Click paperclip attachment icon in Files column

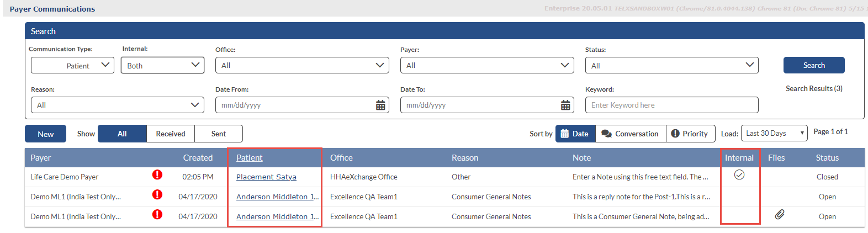[780, 214]
